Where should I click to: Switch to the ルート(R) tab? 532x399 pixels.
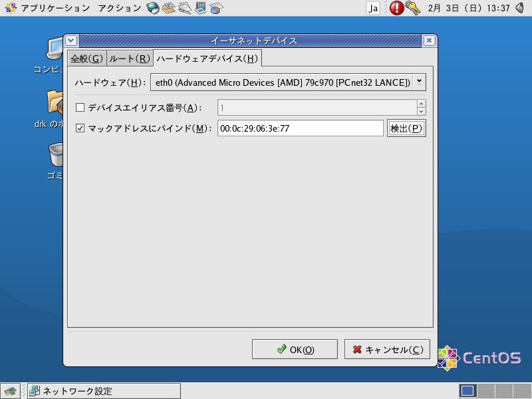(x=130, y=59)
